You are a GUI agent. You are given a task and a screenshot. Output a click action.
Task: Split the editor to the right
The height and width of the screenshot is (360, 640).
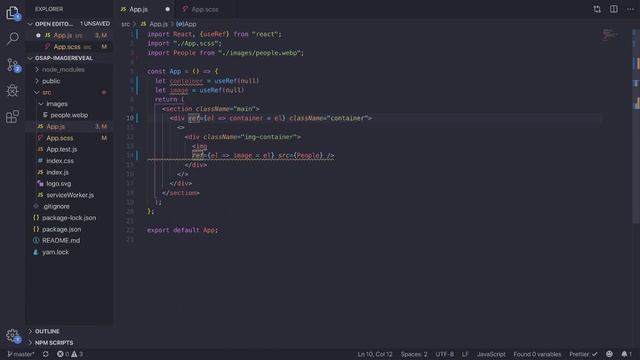pyautogui.click(x=613, y=9)
